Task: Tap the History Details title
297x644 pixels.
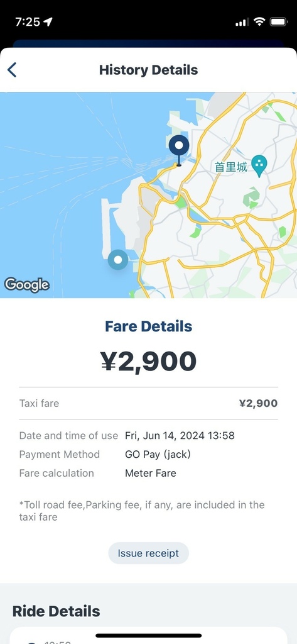Action: click(x=148, y=70)
